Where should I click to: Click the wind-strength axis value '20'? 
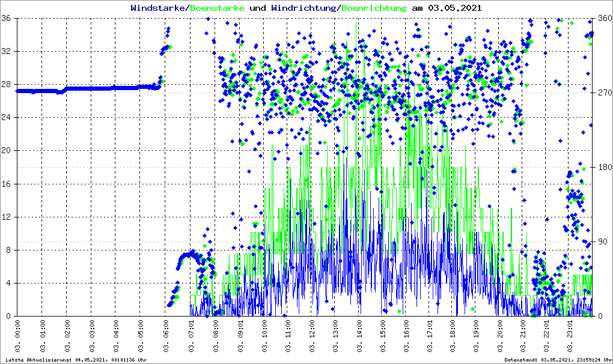tap(6, 151)
